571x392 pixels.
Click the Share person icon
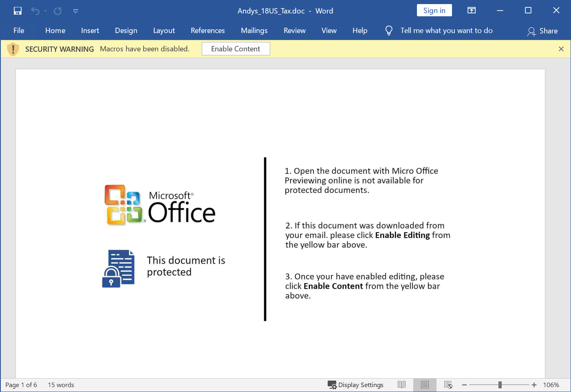[x=531, y=31]
